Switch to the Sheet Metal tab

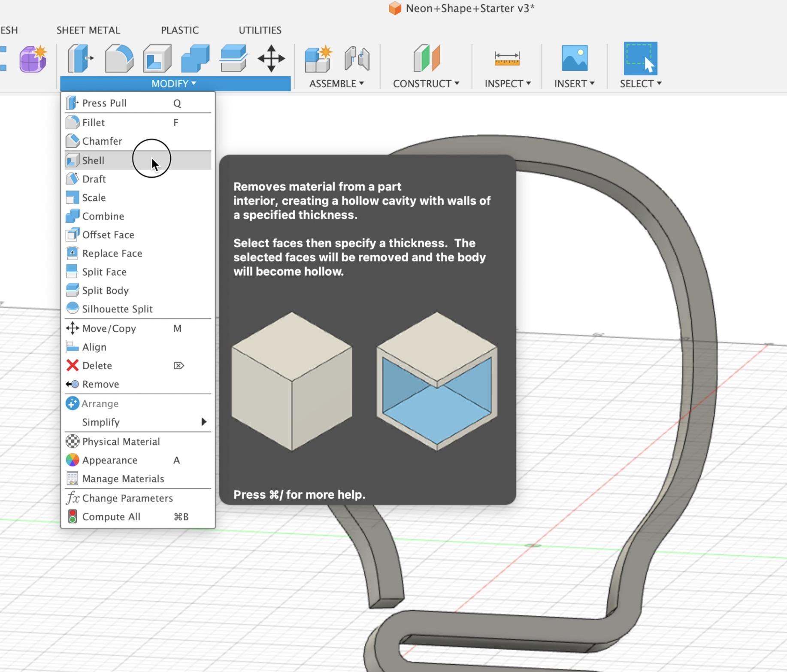[x=88, y=30]
